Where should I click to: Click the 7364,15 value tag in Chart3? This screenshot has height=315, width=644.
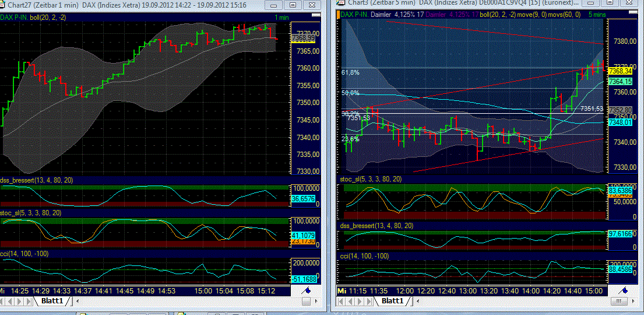tap(620, 82)
